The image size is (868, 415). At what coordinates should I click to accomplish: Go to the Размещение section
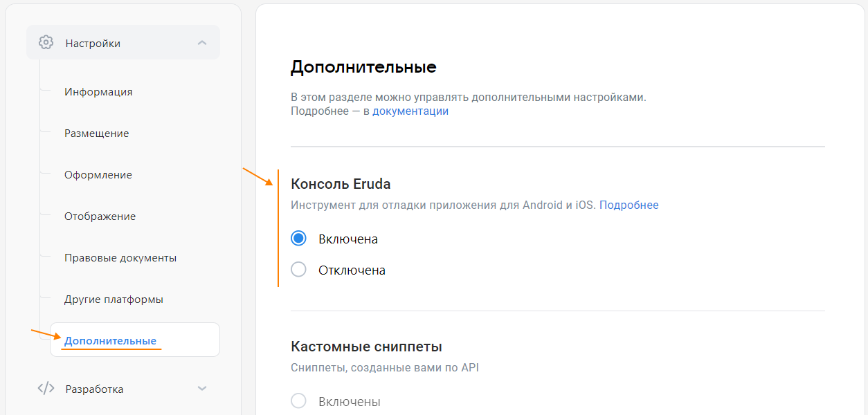(x=98, y=133)
